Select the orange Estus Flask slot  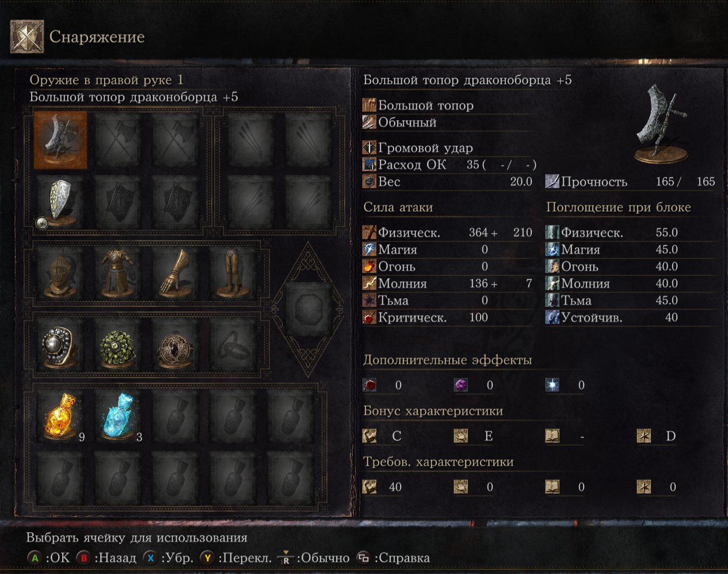coord(60,417)
